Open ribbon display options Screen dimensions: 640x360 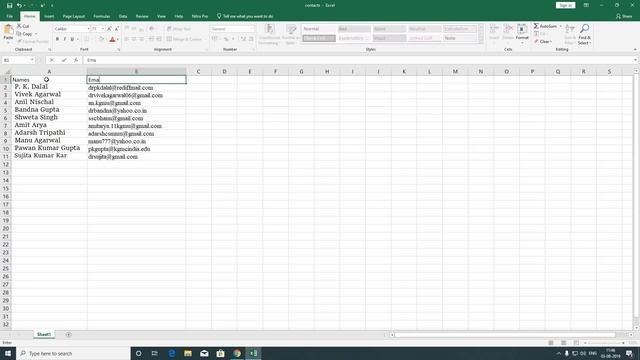pos(586,5)
